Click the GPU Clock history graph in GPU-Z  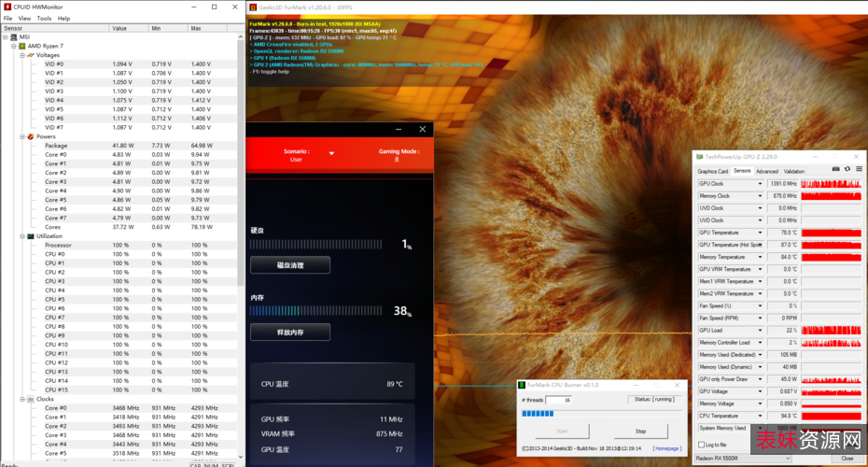coord(831,184)
